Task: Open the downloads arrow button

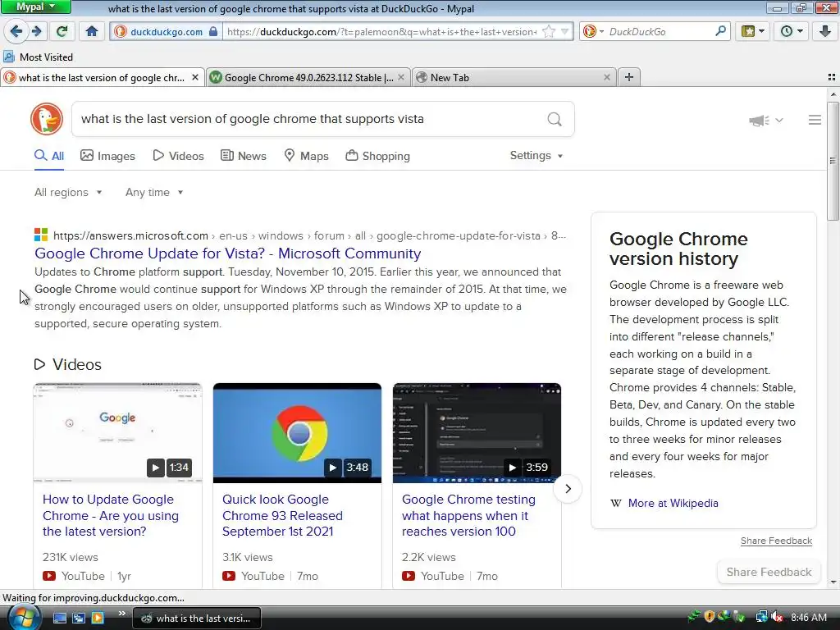Action: click(x=825, y=32)
